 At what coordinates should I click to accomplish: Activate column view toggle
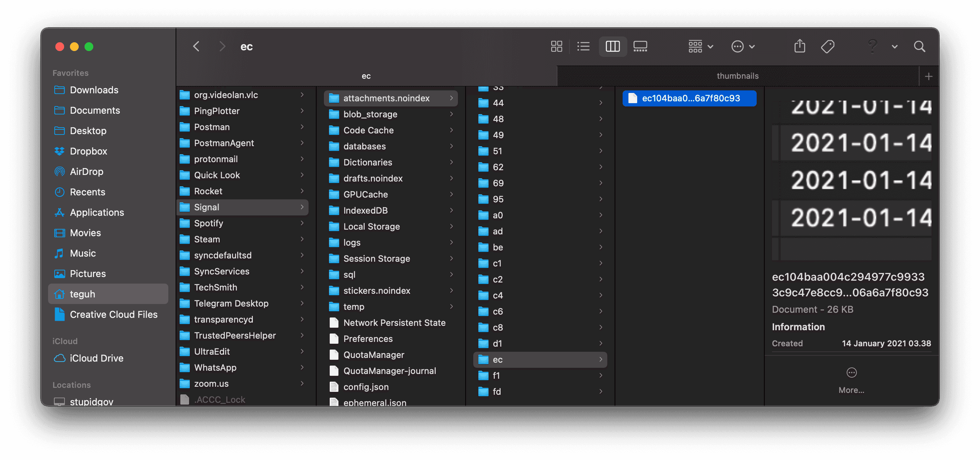click(612, 46)
